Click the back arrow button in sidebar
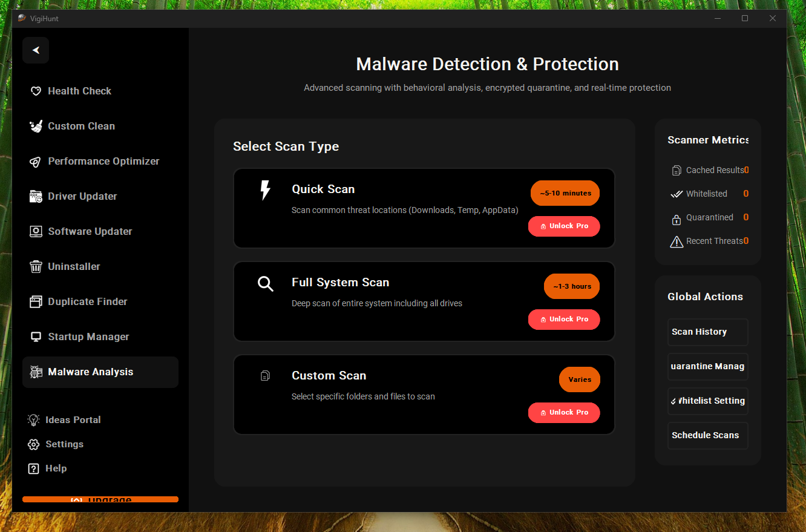The image size is (806, 532). click(36, 50)
